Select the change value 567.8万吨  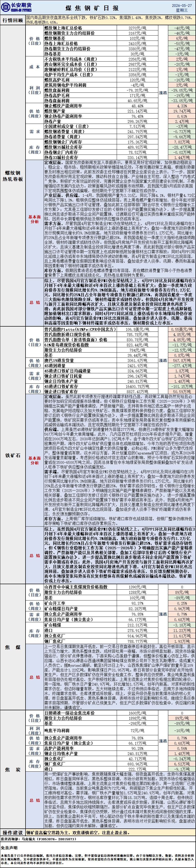[182, 360]
